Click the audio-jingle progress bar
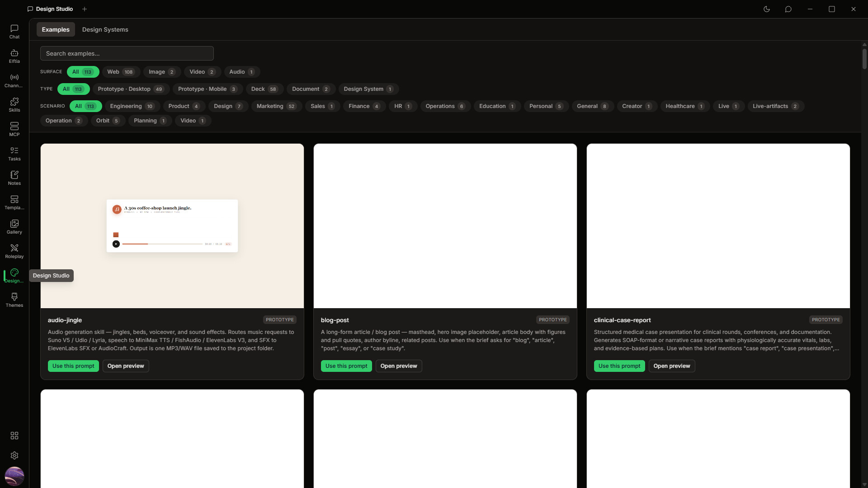 point(162,244)
